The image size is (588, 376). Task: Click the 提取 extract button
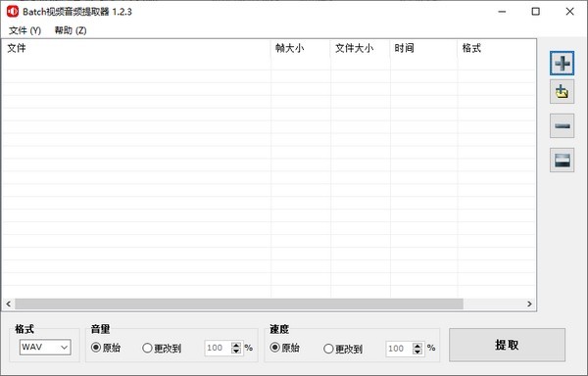507,345
